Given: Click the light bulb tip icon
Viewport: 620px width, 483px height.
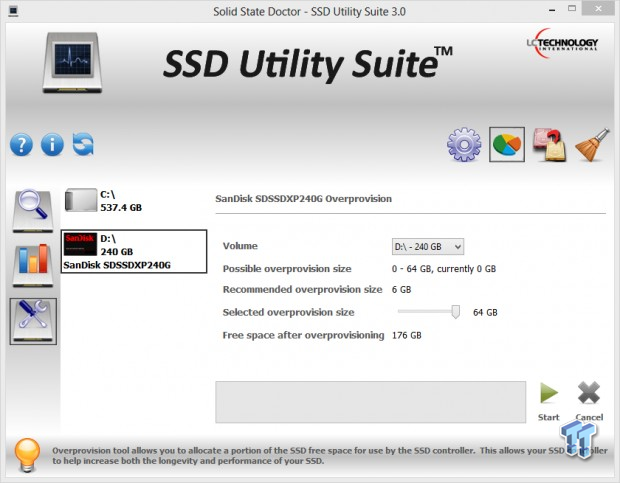Looking at the screenshot, I should [27, 455].
